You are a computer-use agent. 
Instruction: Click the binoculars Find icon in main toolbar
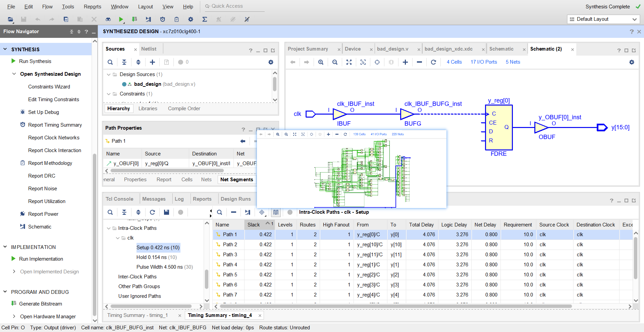pos(108,19)
